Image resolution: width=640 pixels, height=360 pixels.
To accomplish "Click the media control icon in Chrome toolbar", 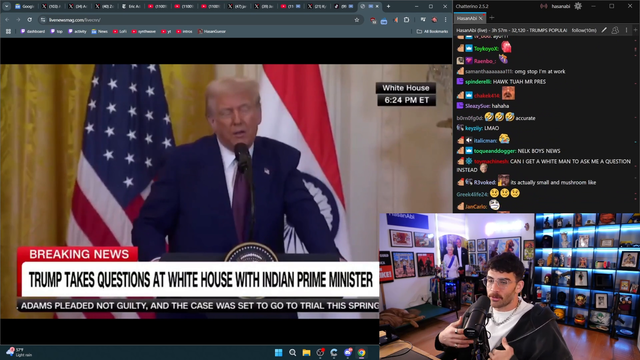I will coord(423,20).
